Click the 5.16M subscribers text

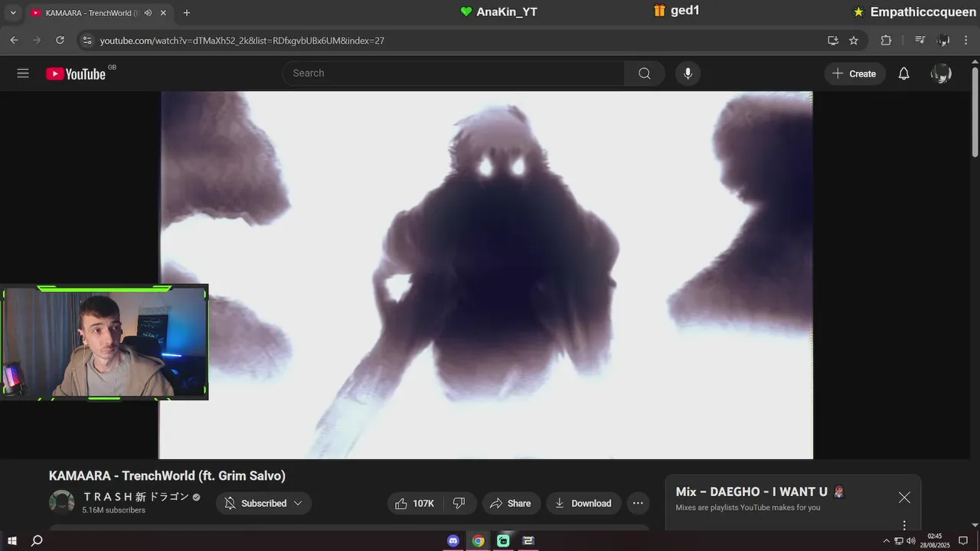pyautogui.click(x=113, y=510)
